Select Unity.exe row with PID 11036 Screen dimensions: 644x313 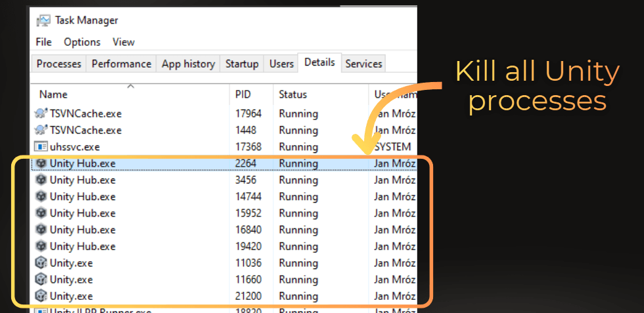pyautogui.click(x=224, y=263)
